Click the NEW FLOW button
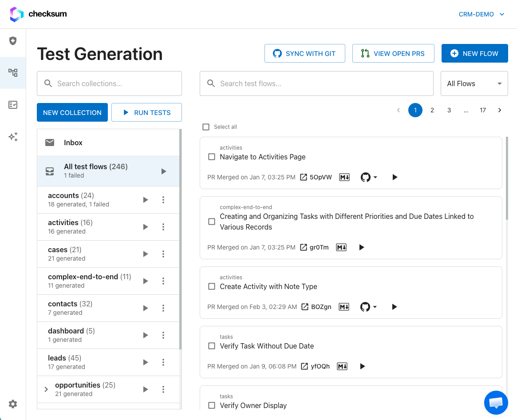This screenshot has width=517, height=420. point(474,53)
